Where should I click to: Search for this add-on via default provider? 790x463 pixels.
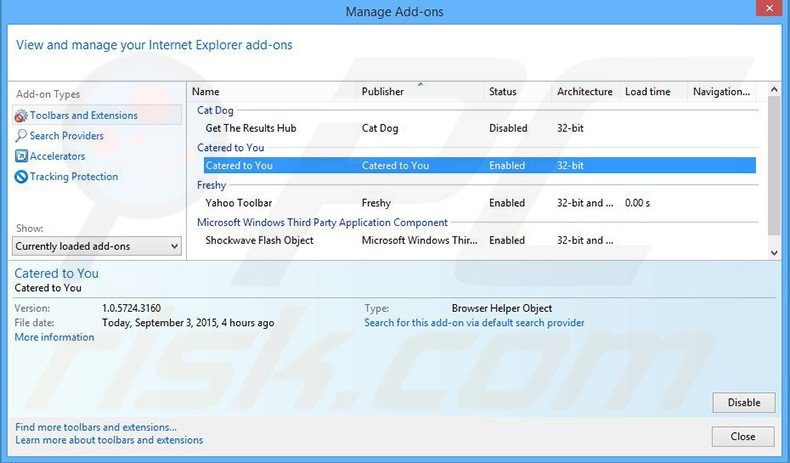click(475, 322)
